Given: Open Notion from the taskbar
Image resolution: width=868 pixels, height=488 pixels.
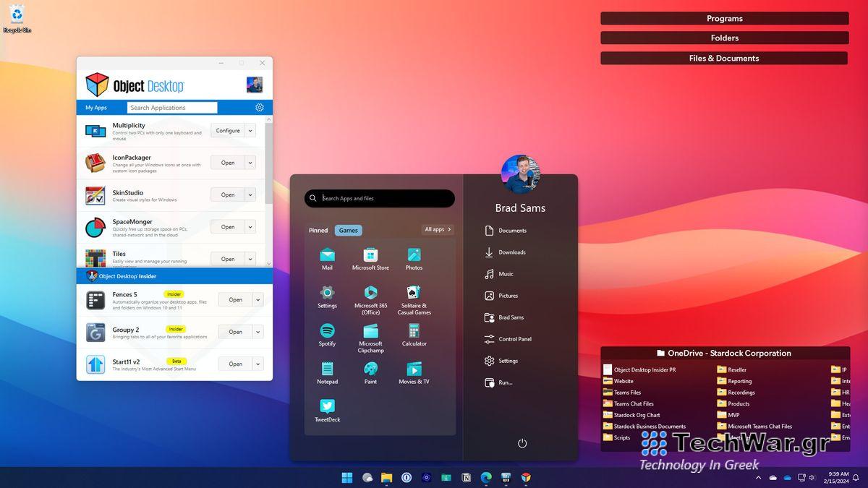Looking at the screenshot, I should 466,477.
